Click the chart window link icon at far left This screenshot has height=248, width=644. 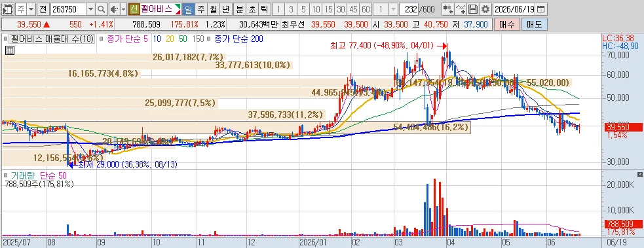(x=8, y=9)
